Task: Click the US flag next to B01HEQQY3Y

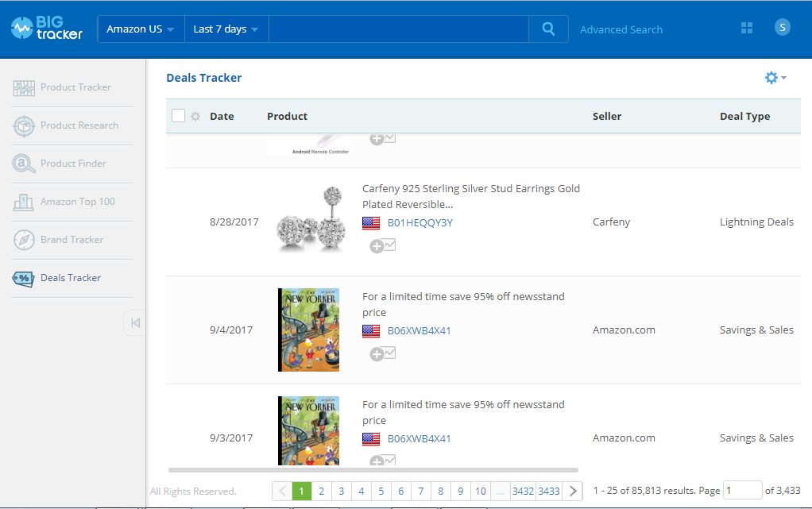Action: [371, 223]
